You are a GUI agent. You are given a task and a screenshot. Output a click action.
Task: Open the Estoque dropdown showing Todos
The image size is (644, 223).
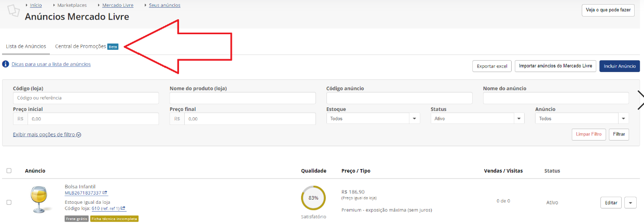click(x=373, y=119)
